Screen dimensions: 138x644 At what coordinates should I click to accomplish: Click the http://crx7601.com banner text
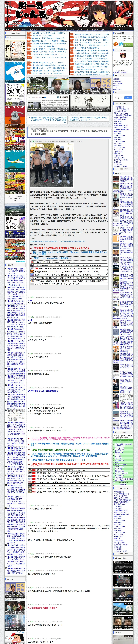pos(124,26)
